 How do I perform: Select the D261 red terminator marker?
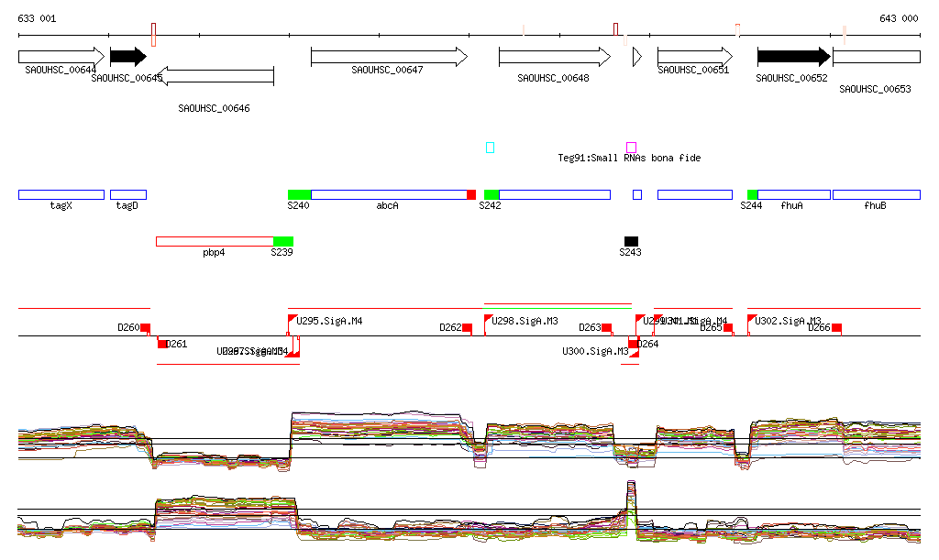pos(161,343)
